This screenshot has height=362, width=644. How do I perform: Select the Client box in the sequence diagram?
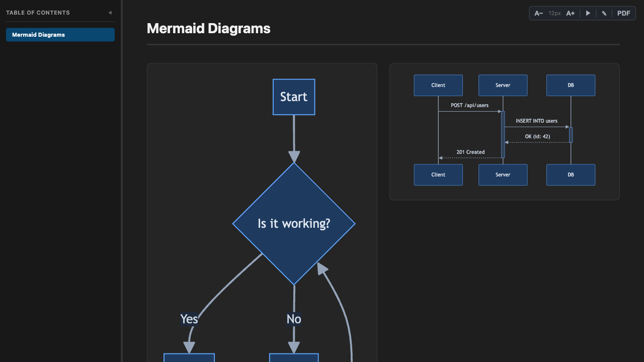click(x=438, y=85)
